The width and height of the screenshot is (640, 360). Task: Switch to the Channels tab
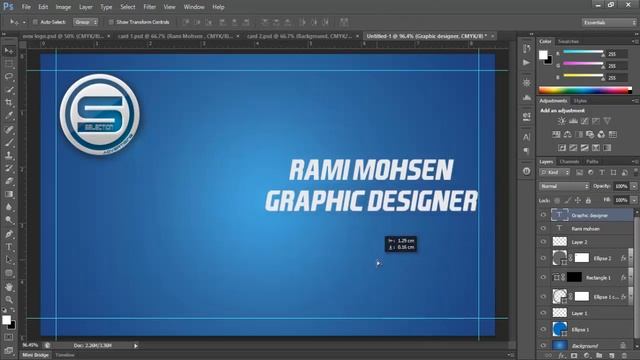pyautogui.click(x=569, y=162)
